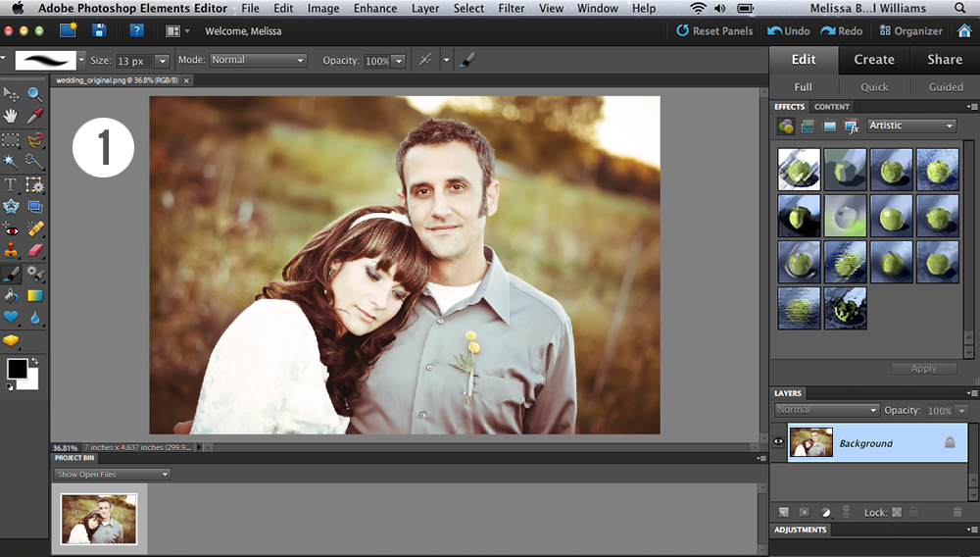Choose the Horizontal Type tool
This screenshot has width=980, height=557.
click(12, 184)
